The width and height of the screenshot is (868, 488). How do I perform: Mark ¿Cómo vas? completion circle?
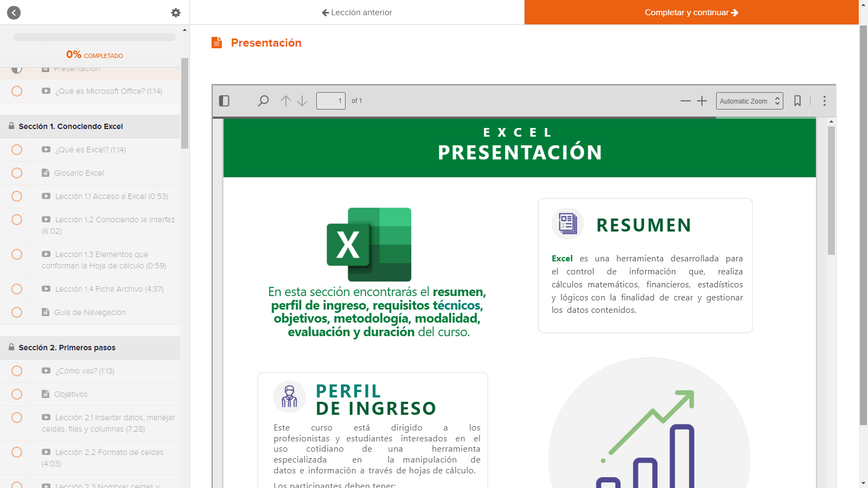[x=17, y=371]
